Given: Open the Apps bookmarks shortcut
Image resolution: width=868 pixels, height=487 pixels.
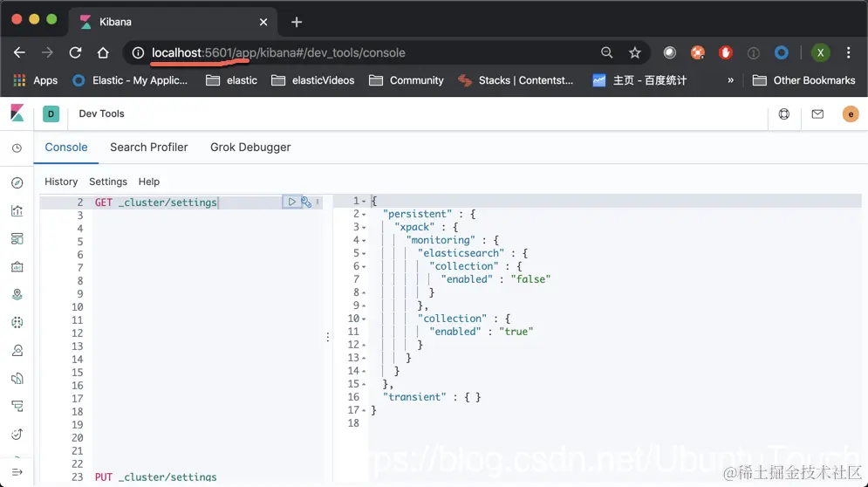Looking at the screenshot, I should point(36,80).
